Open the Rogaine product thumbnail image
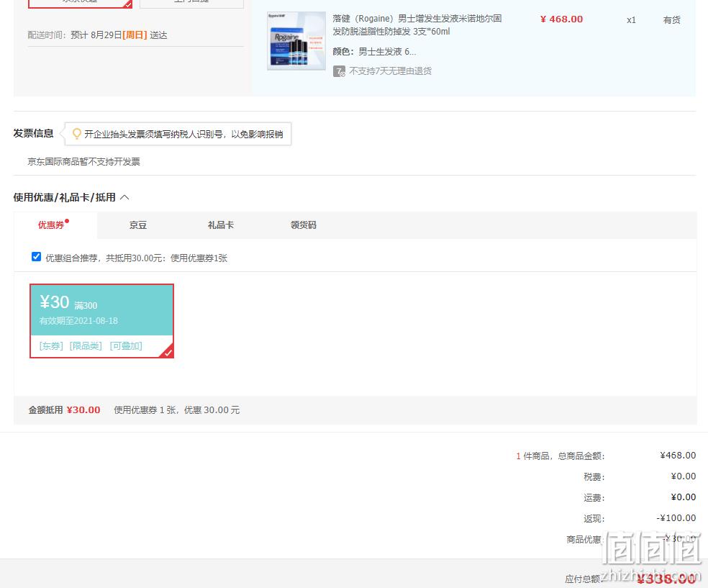Screen dimensions: 708x588 (296, 40)
